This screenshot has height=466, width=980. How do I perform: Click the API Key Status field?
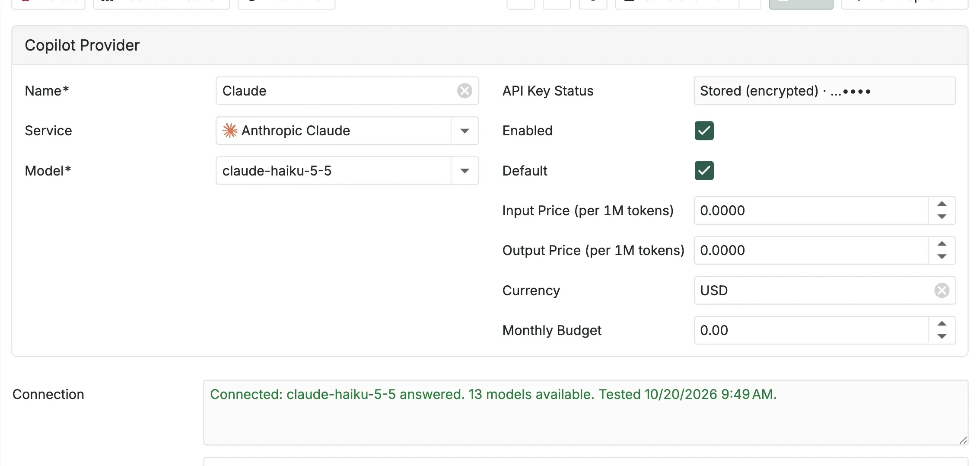[x=824, y=91]
